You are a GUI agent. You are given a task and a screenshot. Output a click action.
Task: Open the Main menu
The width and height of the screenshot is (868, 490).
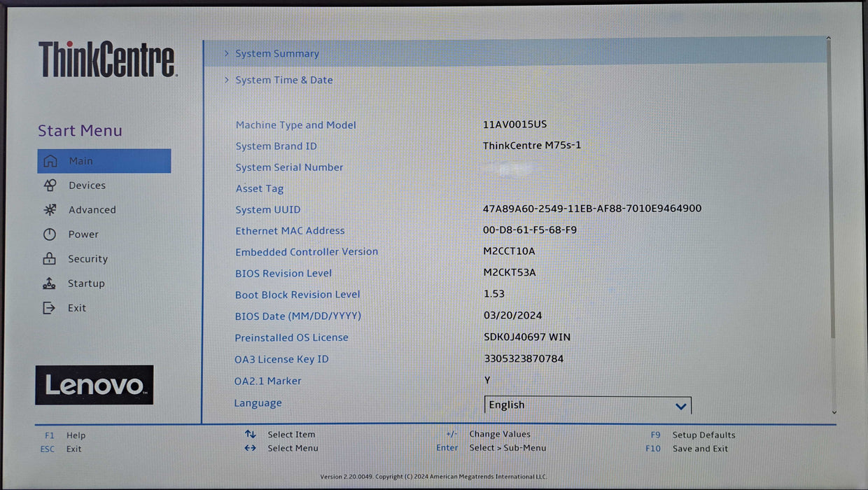104,161
